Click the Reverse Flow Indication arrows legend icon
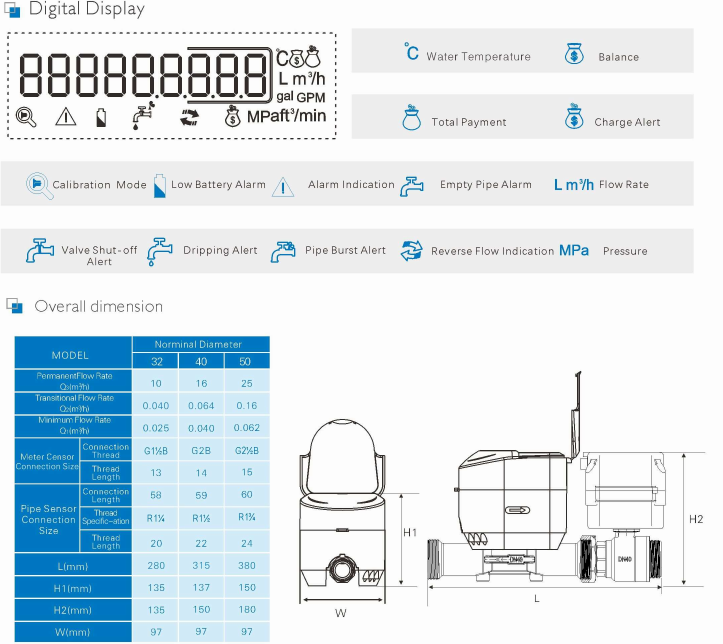The image size is (723, 644). (x=412, y=251)
